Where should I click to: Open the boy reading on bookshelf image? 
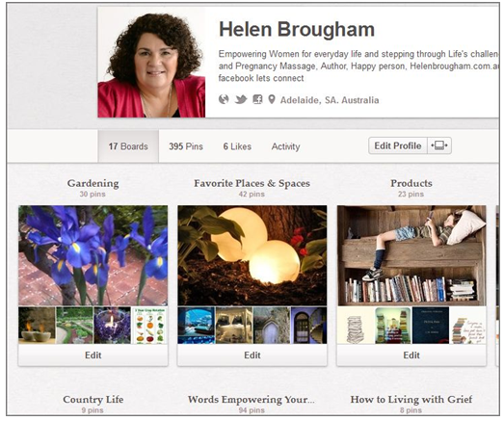click(411, 255)
